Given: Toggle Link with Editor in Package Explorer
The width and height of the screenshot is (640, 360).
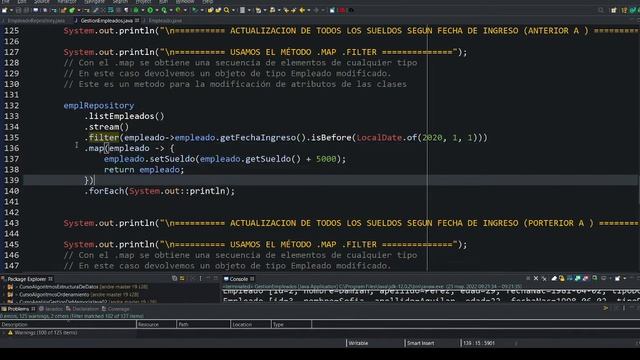Looking at the screenshot, I should click(182, 278).
